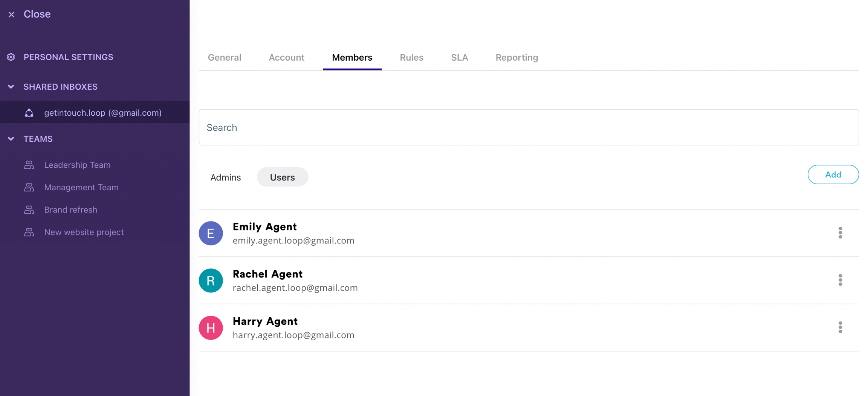Image resolution: width=868 pixels, height=396 pixels.
Task: Click Harry Agent's pink avatar
Action: (211, 327)
